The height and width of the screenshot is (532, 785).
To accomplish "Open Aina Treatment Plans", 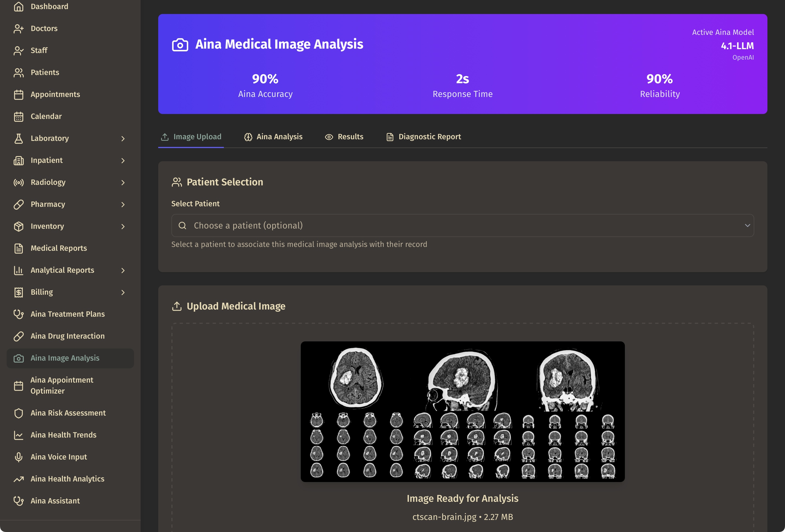I will coord(67,314).
